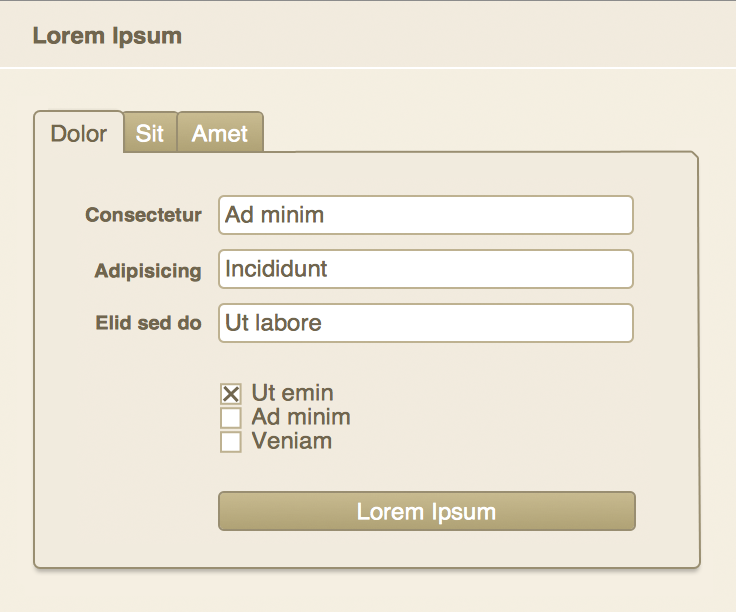Click the Ut emin checkbox label text
This screenshot has height=612, width=736.
[x=292, y=393]
